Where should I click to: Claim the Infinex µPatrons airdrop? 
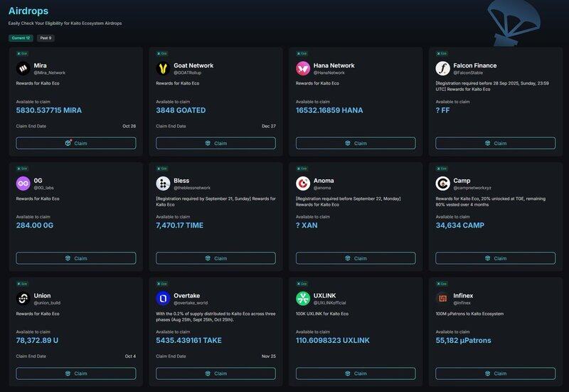495,373
